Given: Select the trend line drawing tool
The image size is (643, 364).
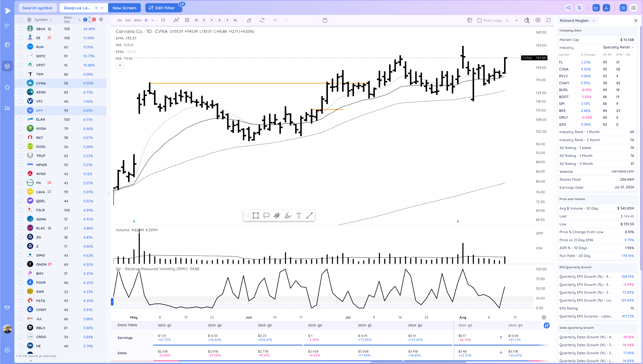Looking at the screenshot, I should (309, 216).
